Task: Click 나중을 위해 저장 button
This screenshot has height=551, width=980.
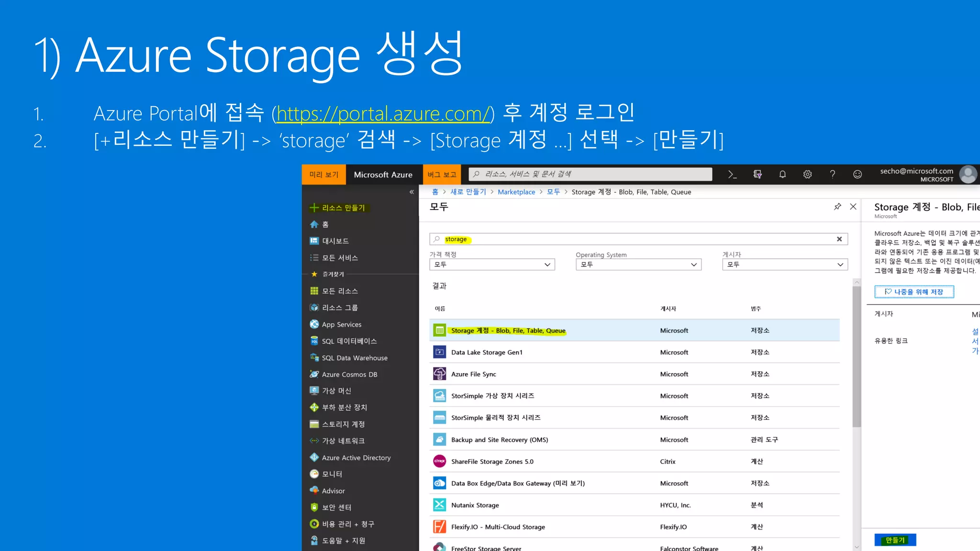Action: 914,292
